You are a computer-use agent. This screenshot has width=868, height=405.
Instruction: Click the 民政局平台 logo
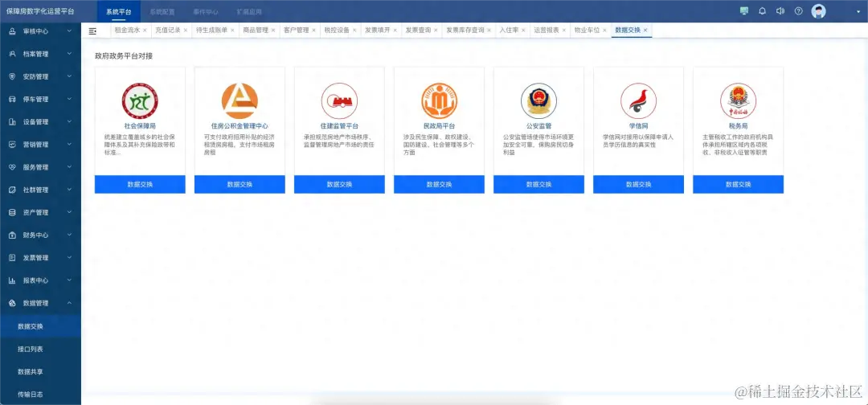click(x=439, y=100)
